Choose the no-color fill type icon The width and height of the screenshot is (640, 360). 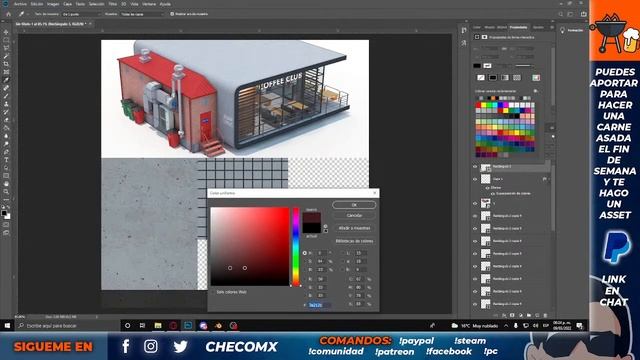(481, 78)
